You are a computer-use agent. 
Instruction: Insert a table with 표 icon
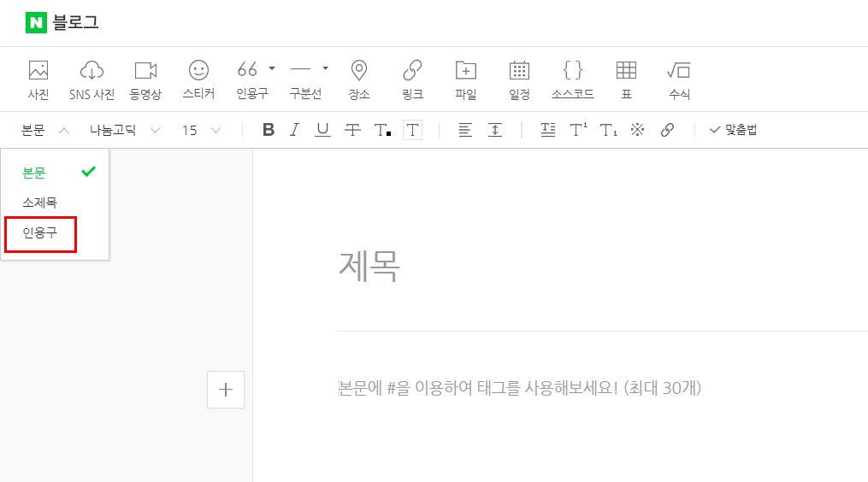(626, 79)
